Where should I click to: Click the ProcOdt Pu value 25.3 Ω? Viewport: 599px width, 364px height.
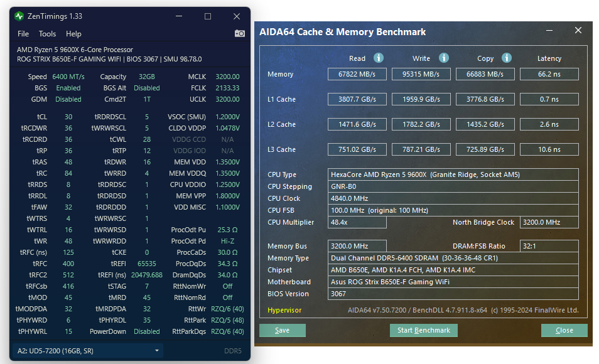click(x=227, y=230)
